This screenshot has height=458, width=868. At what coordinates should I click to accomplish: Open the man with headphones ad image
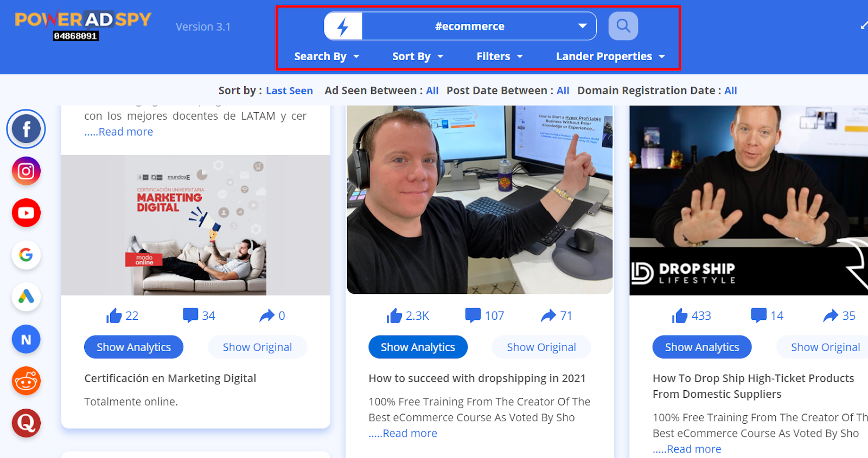(x=480, y=199)
